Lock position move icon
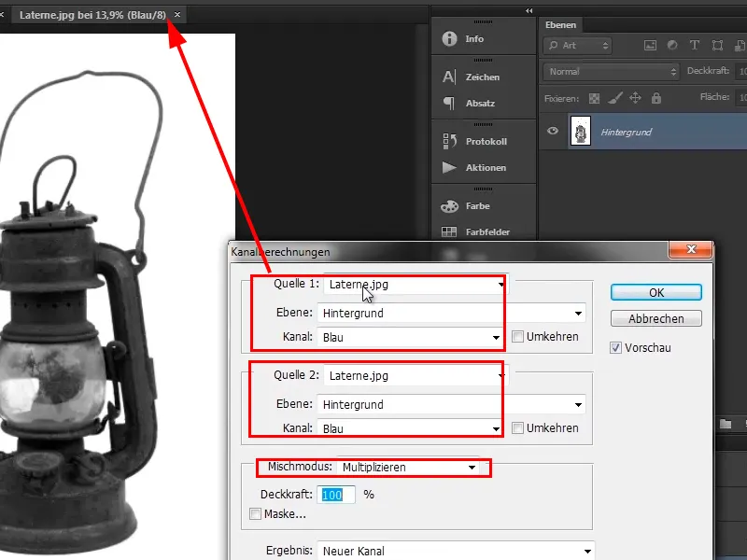 coord(635,98)
